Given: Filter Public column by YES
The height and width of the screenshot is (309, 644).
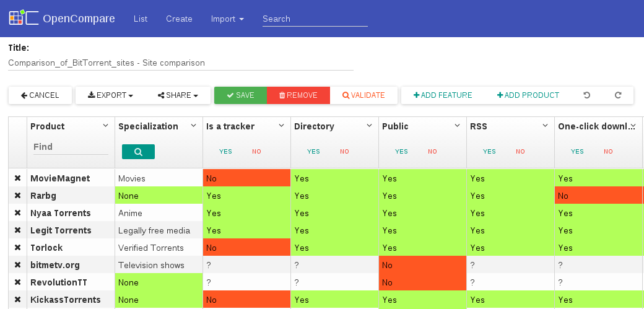Looking at the screenshot, I should pyautogui.click(x=401, y=151).
